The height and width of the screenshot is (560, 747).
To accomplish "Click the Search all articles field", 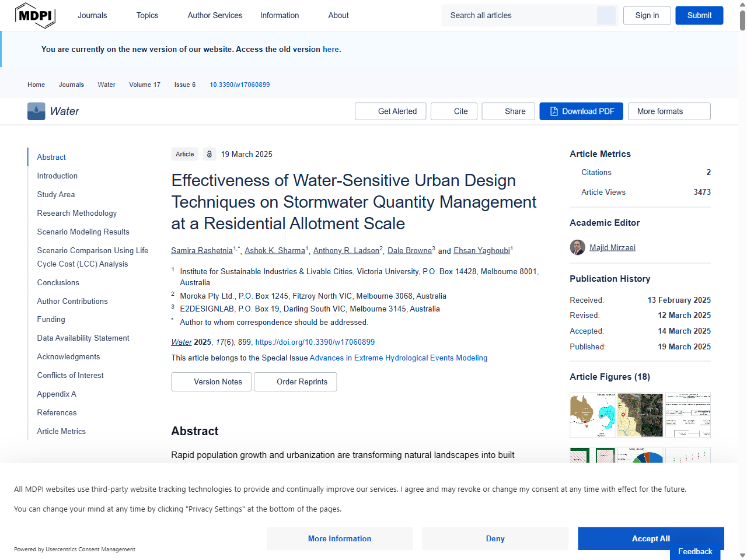I will 519,15.
